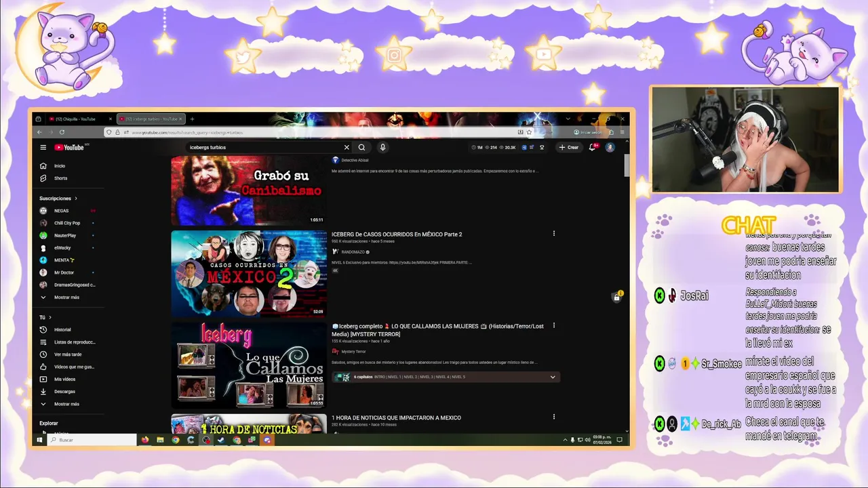Screen dimensions: 868x488
Task: Open Lo que Callamos Las Mujeres thumbnail
Action: [248, 365]
